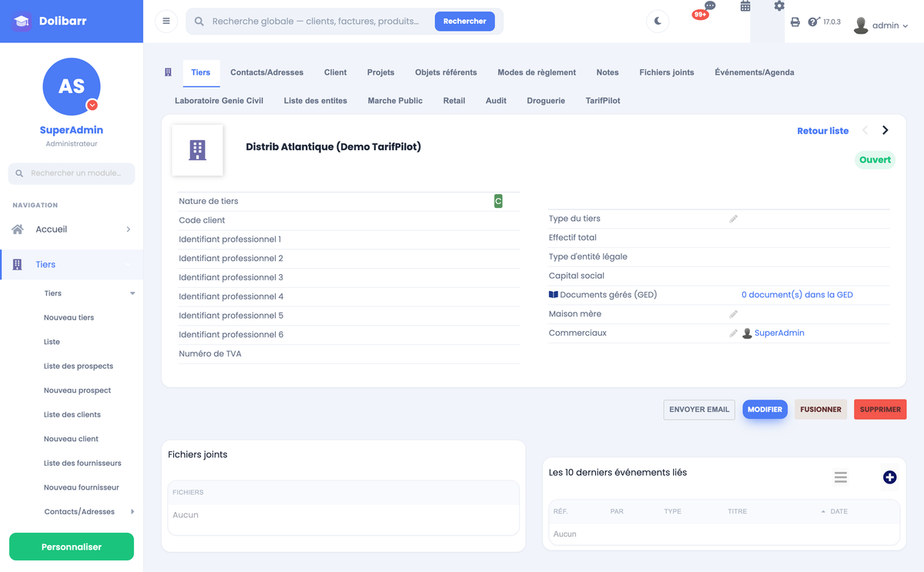
Task: Open the Droguerie tab
Action: click(x=546, y=101)
